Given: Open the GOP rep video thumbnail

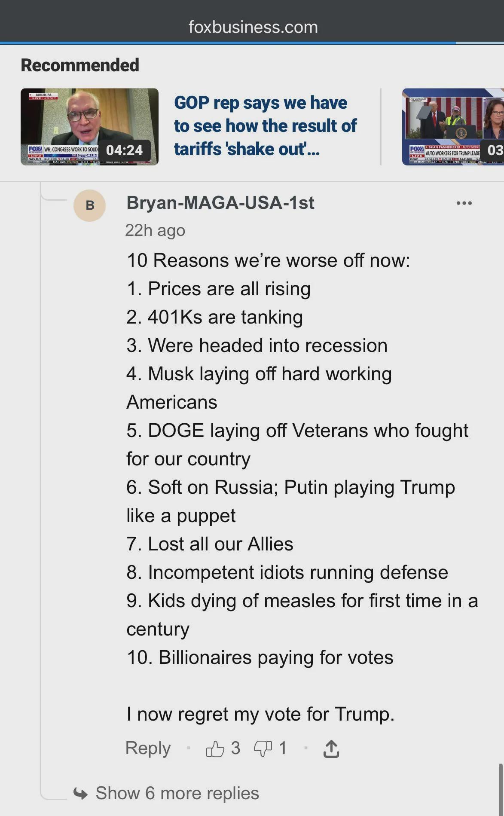Looking at the screenshot, I should pos(89,127).
